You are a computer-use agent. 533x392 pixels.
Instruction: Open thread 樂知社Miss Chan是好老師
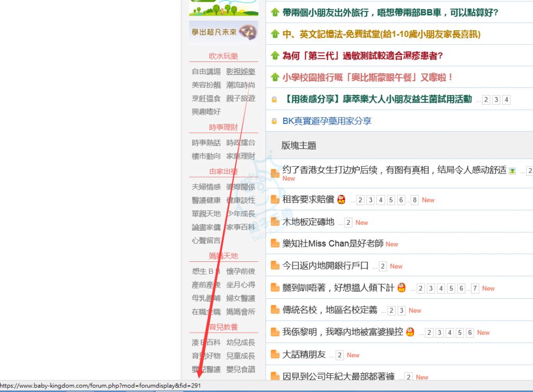tap(333, 244)
